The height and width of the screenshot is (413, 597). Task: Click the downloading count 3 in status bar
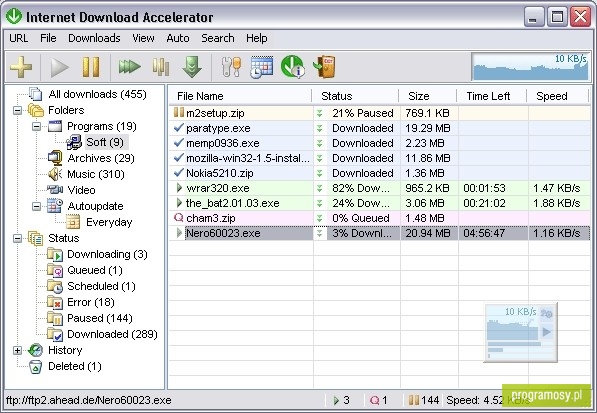pos(342,400)
